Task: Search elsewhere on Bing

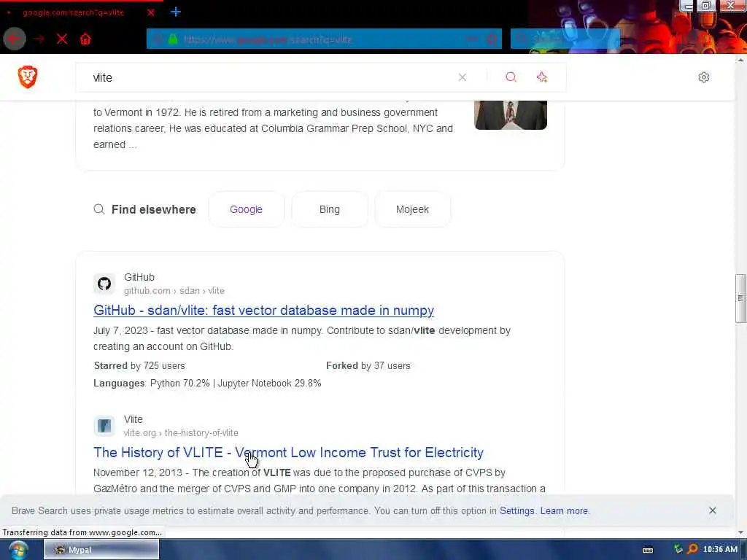Action: 330,209
